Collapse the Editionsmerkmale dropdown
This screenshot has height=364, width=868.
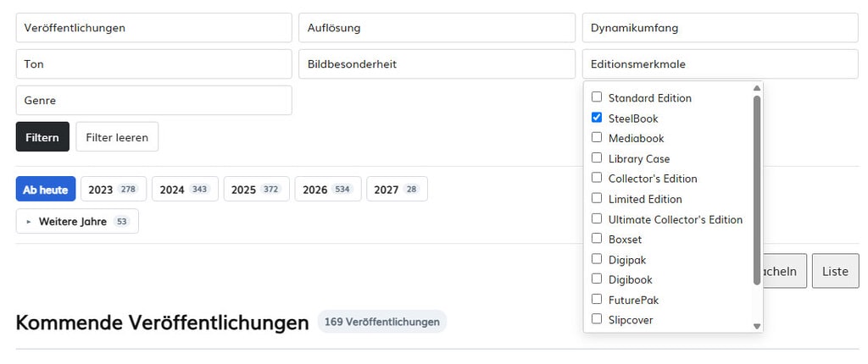721,64
